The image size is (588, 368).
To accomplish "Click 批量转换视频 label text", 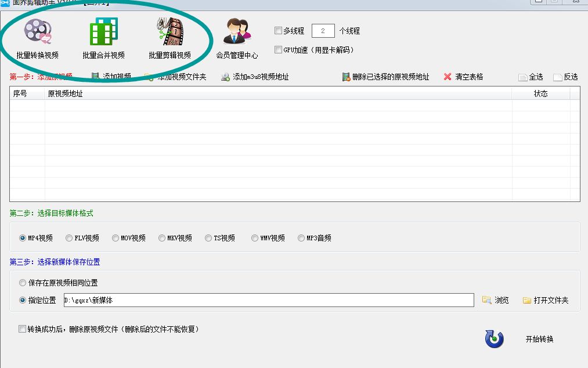I will tap(38, 55).
